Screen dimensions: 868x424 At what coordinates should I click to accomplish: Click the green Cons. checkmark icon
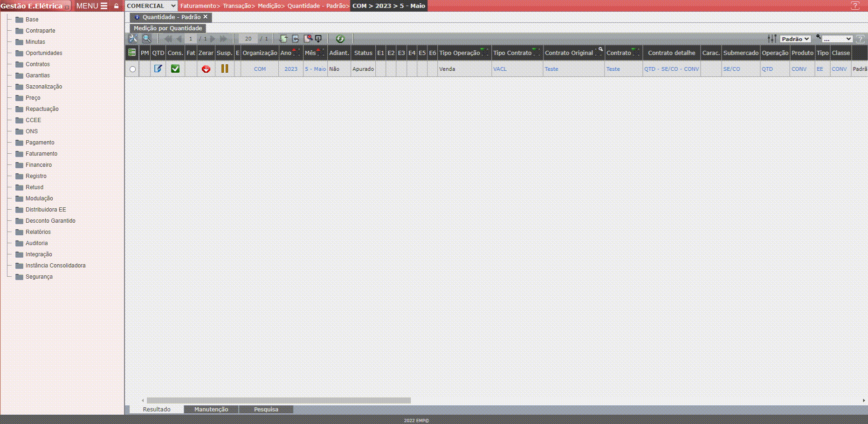click(x=175, y=69)
